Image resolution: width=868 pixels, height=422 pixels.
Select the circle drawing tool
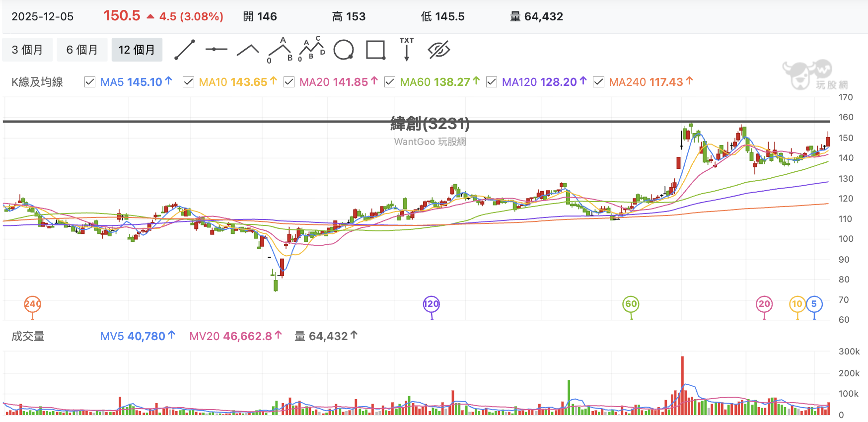coord(344,50)
